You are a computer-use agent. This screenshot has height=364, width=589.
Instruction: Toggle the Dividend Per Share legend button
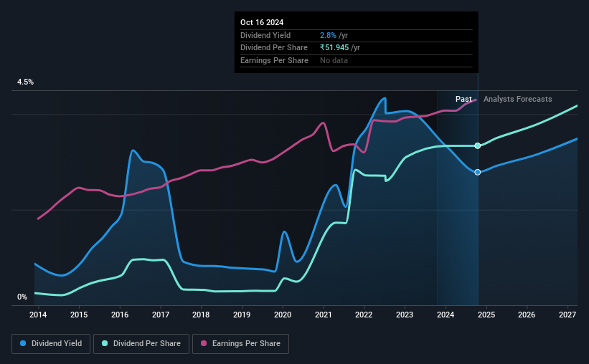point(141,344)
